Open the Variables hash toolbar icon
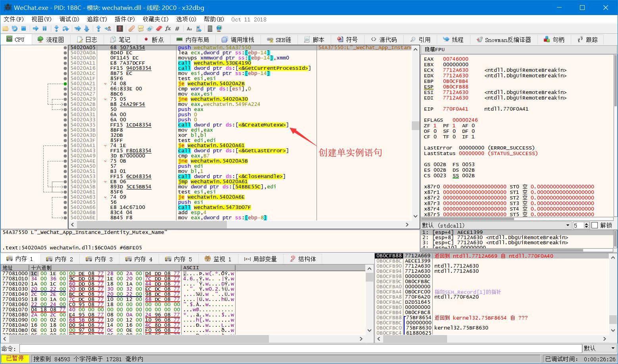 point(177,29)
